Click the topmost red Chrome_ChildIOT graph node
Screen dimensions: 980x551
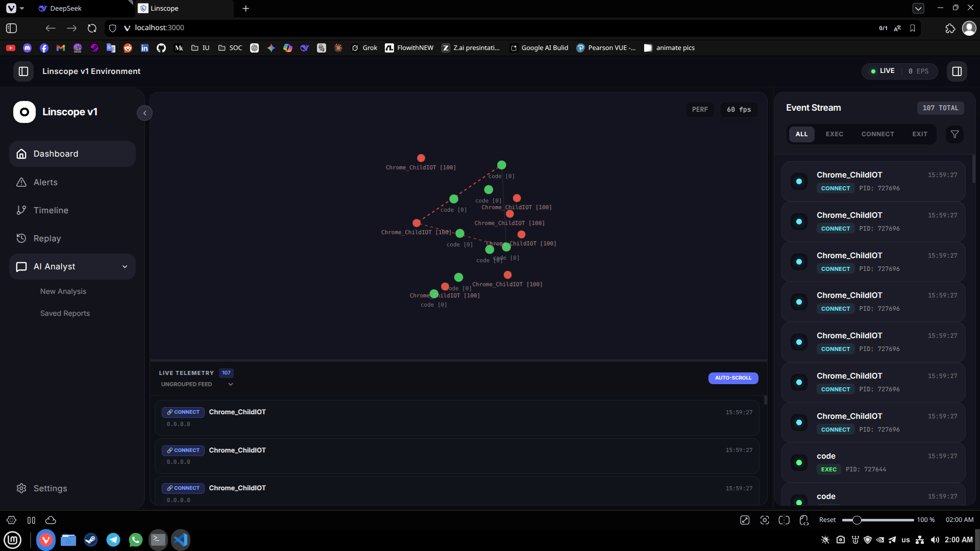click(x=421, y=158)
